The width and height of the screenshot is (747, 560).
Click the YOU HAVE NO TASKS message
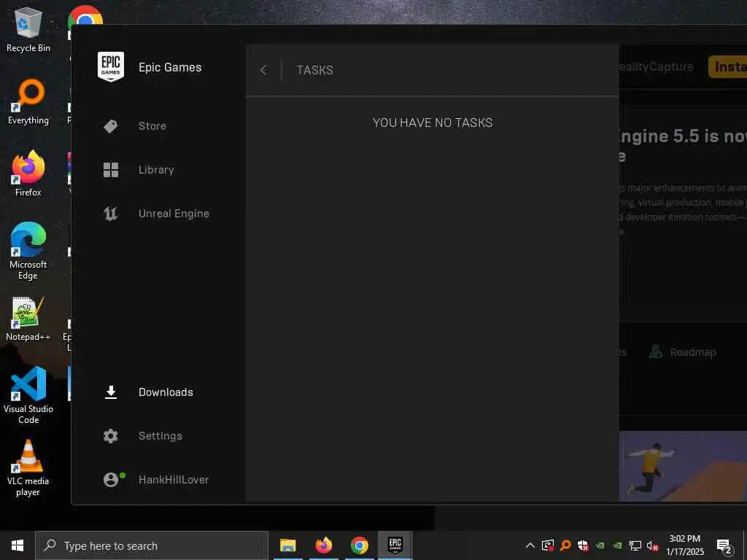[433, 122]
